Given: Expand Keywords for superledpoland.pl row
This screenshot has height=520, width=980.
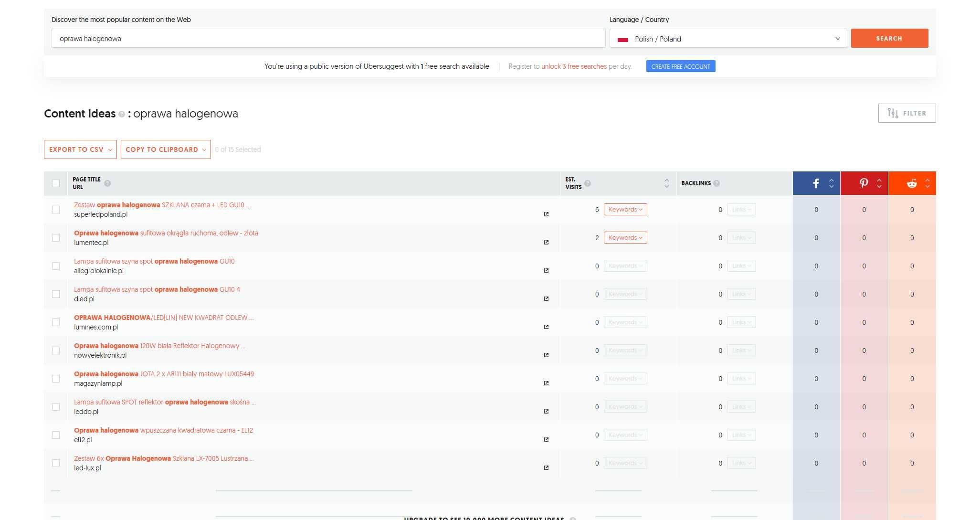Looking at the screenshot, I should 625,210.
